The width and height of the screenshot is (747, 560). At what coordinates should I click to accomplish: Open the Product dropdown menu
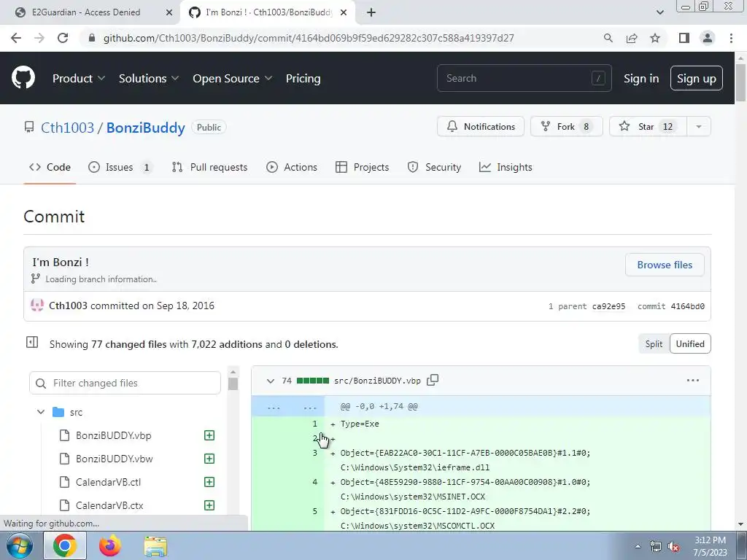coord(79,78)
